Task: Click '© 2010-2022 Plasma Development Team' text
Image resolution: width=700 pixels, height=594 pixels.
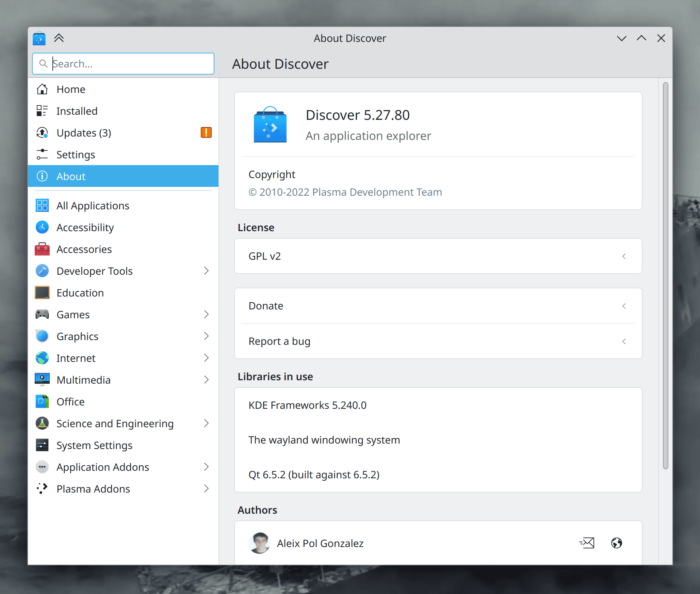Action: (x=345, y=192)
